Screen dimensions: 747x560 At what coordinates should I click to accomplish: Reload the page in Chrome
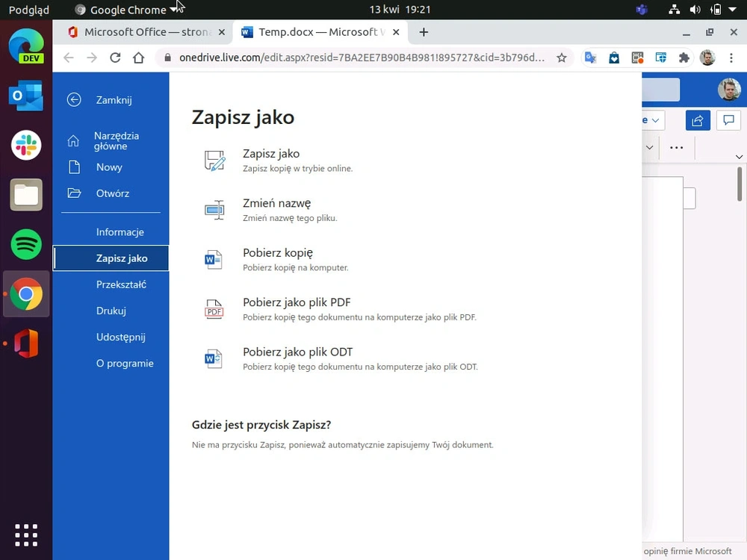[x=115, y=57]
